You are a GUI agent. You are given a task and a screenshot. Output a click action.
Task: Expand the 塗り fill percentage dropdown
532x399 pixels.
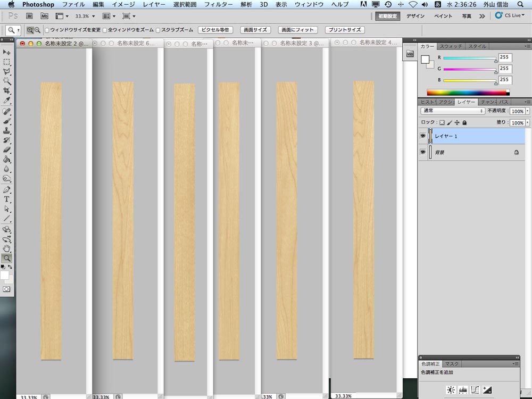(x=527, y=123)
